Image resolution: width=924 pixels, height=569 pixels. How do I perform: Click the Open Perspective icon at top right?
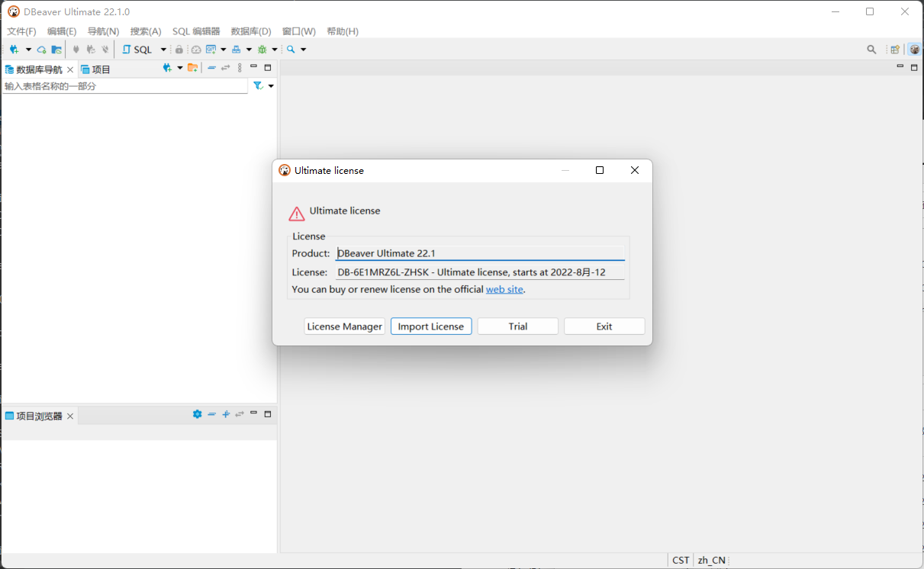(x=895, y=50)
